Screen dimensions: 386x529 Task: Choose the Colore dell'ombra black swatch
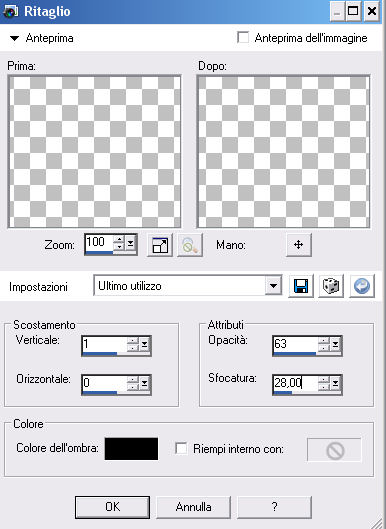click(x=131, y=449)
